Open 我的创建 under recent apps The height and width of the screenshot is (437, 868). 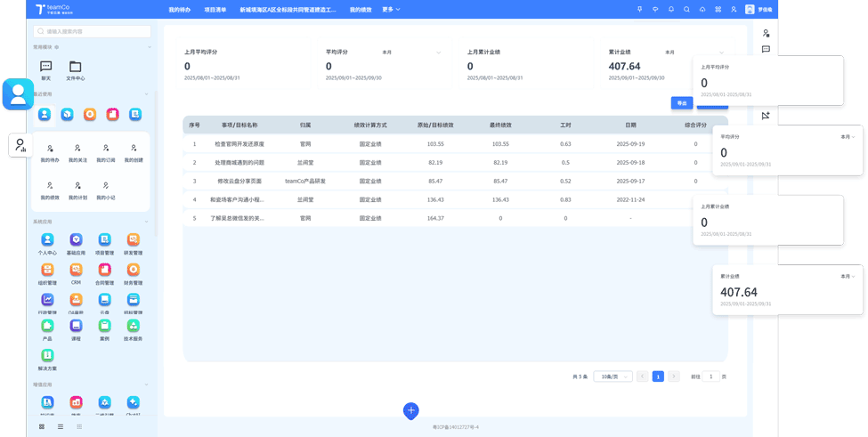134,150
